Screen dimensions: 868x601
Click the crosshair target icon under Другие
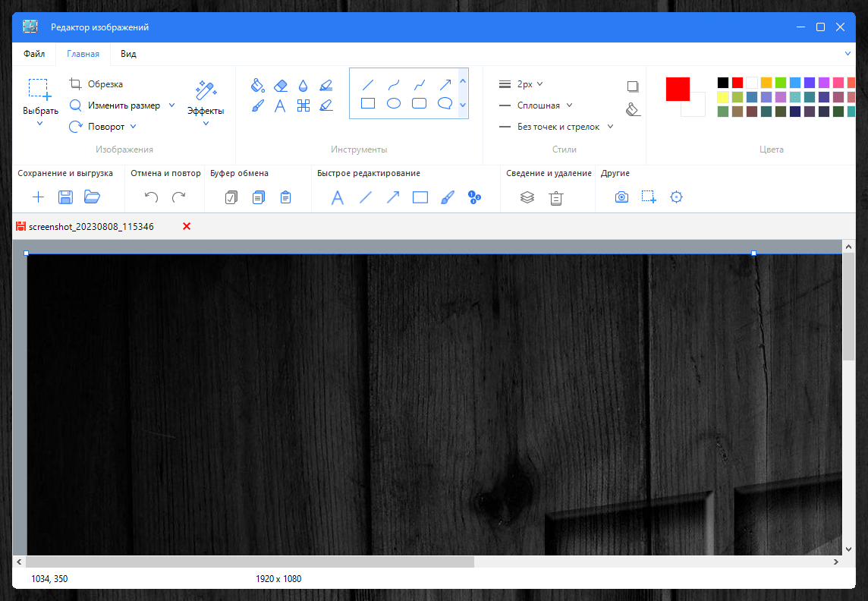coord(677,197)
